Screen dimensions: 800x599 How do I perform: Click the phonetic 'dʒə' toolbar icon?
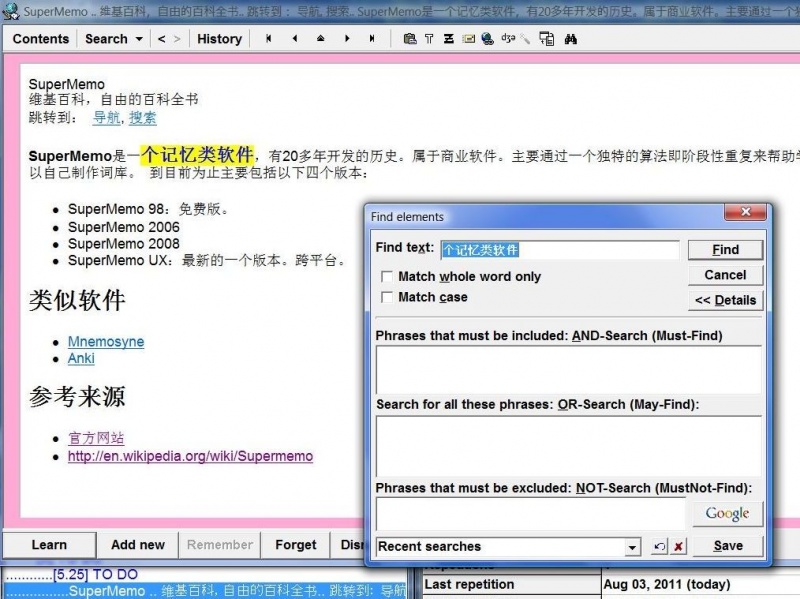click(508, 38)
